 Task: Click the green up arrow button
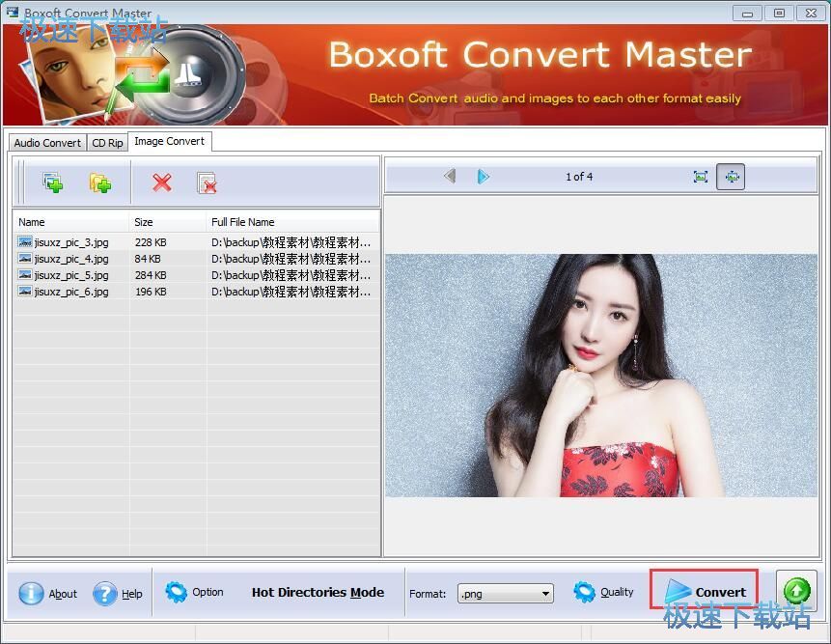[796, 591]
